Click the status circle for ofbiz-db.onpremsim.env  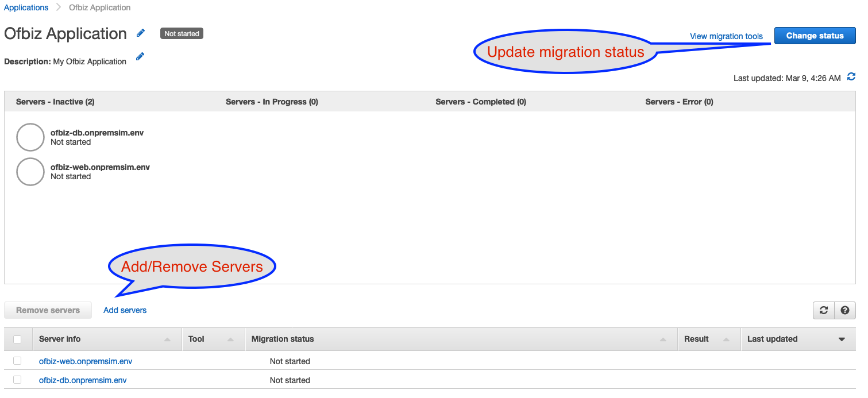pos(30,137)
